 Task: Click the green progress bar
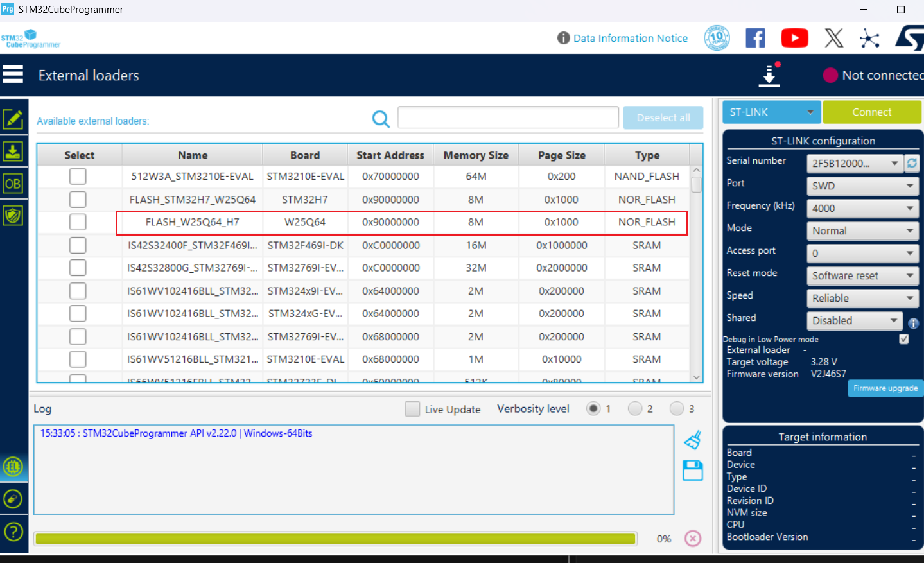tap(335, 539)
